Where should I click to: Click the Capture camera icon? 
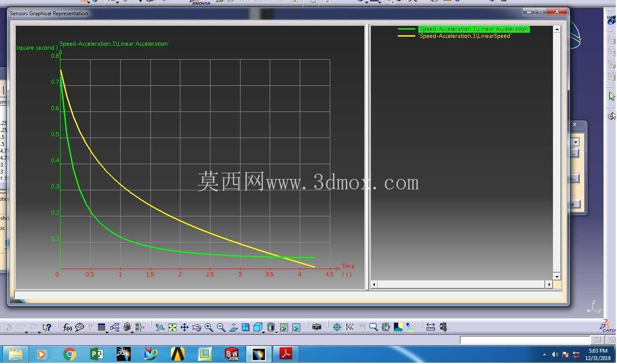(x=317, y=327)
